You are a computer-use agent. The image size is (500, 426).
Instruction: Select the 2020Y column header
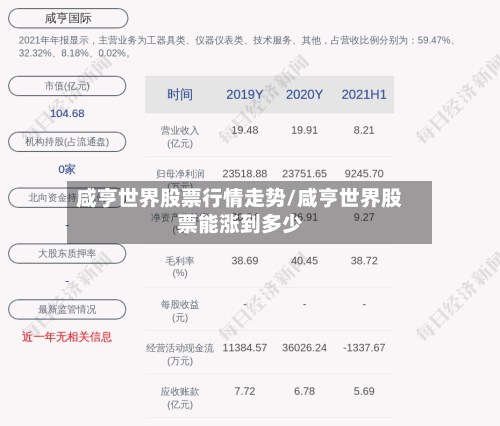tap(304, 95)
